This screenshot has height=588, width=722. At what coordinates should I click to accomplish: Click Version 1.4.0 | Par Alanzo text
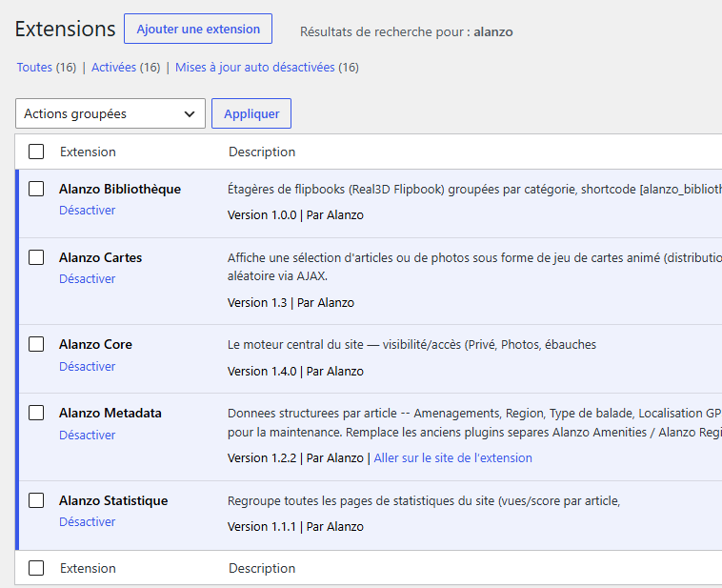pyautogui.click(x=295, y=372)
